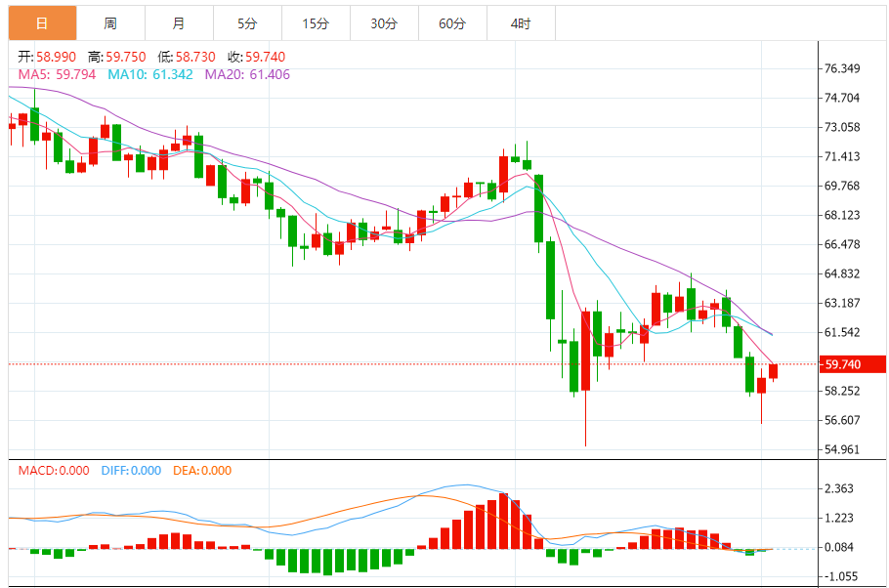Open the 30分 interval tab
The width and height of the screenshot is (889, 588).
(384, 23)
